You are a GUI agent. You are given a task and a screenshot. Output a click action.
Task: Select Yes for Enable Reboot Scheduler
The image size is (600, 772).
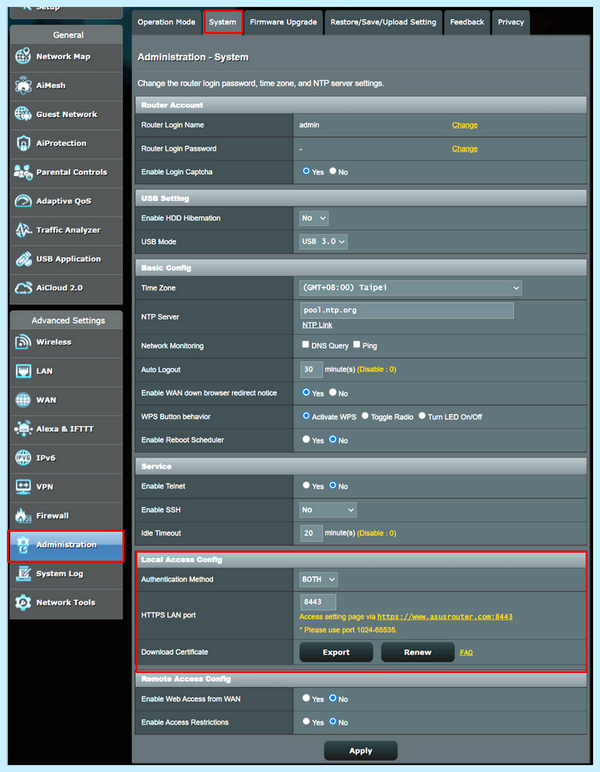coord(306,439)
